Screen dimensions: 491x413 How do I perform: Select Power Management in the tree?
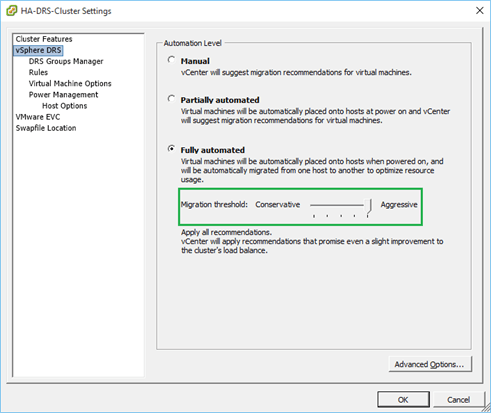coord(63,95)
